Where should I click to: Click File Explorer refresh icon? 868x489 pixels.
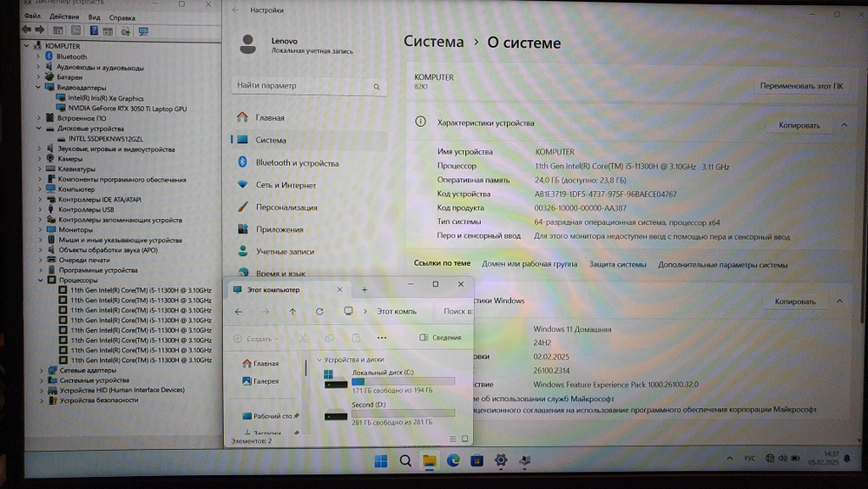[x=319, y=312]
